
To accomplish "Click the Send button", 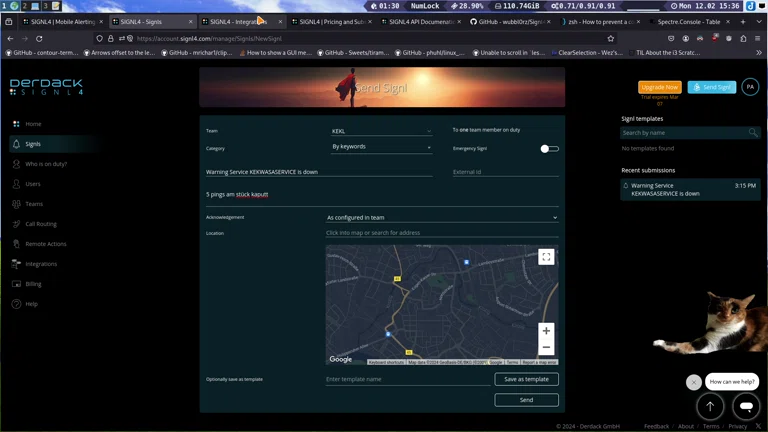I will tap(526, 400).
